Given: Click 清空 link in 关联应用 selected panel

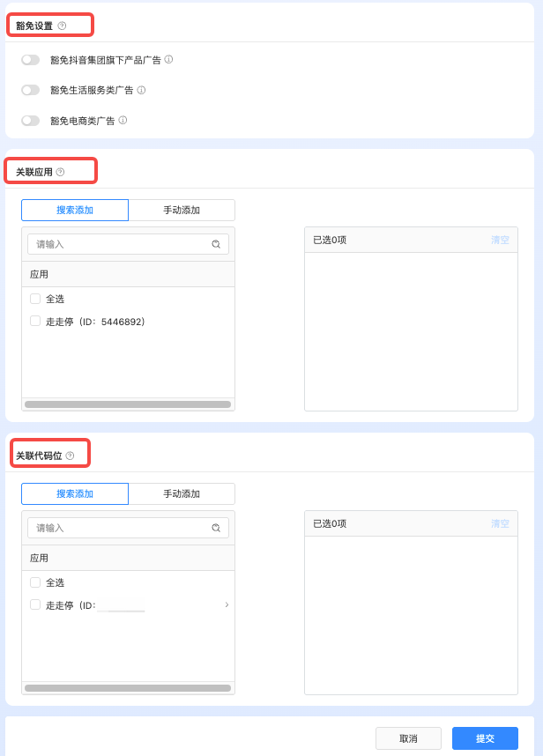Looking at the screenshot, I should pyautogui.click(x=500, y=240).
